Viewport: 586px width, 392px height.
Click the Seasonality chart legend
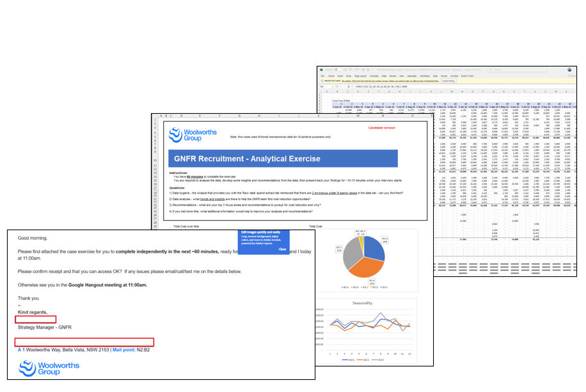pos(363,360)
